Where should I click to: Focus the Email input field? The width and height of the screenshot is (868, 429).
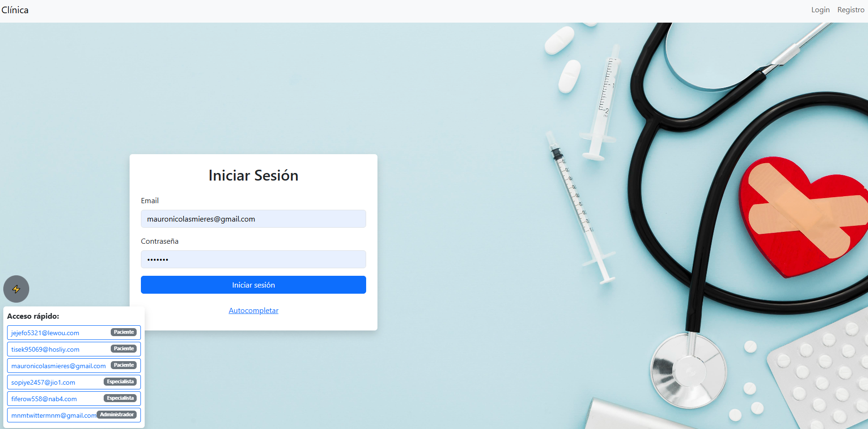[x=254, y=219]
